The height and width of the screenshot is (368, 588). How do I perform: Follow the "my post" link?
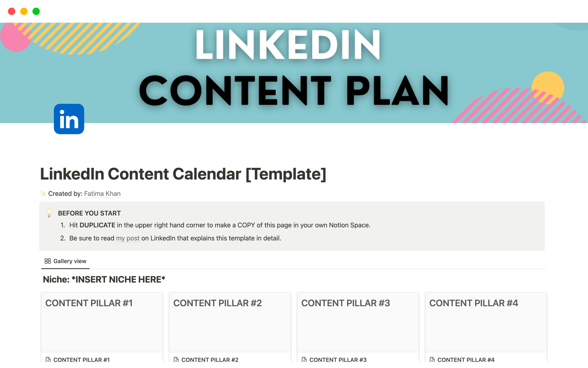point(128,238)
